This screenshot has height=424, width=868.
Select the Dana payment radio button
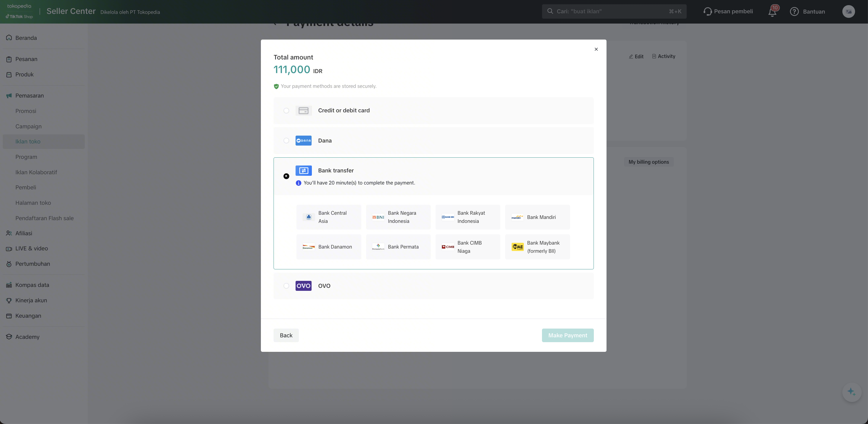(x=286, y=141)
